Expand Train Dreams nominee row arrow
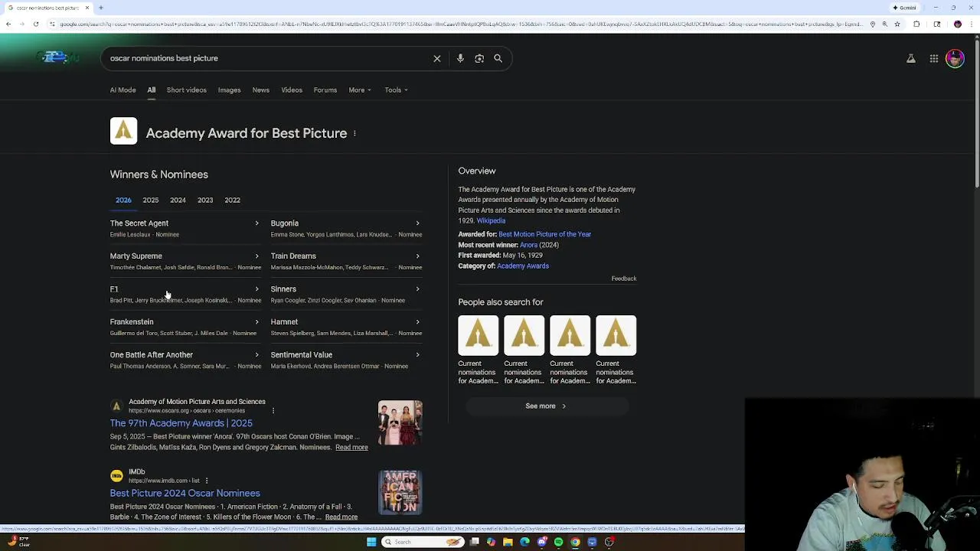This screenshot has height=551, width=980. point(417,256)
